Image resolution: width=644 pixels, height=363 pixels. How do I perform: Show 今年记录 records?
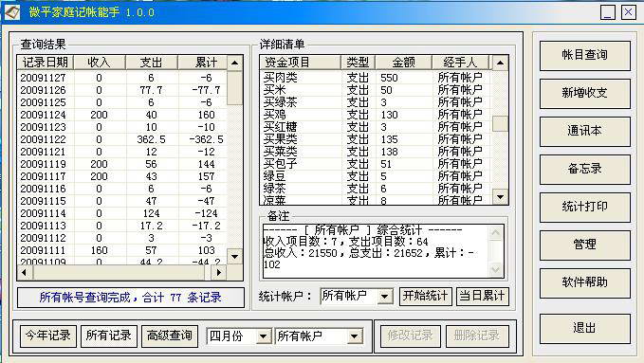pyautogui.click(x=48, y=336)
